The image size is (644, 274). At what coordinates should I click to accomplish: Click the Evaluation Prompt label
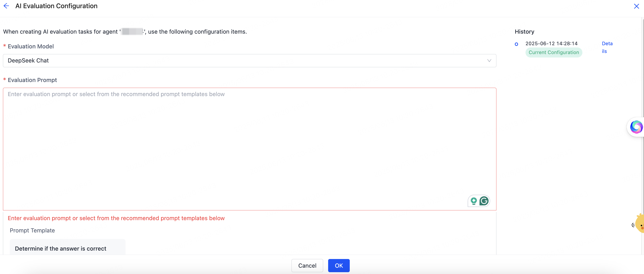32,80
